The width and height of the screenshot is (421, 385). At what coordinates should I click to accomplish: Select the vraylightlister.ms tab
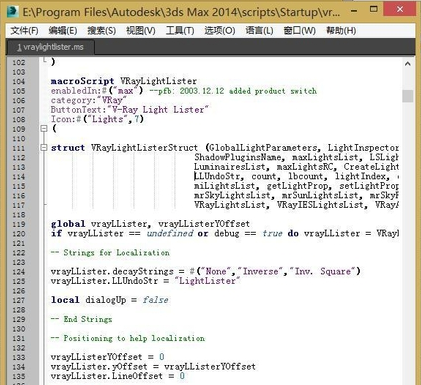pyautogui.click(x=50, y=47)
